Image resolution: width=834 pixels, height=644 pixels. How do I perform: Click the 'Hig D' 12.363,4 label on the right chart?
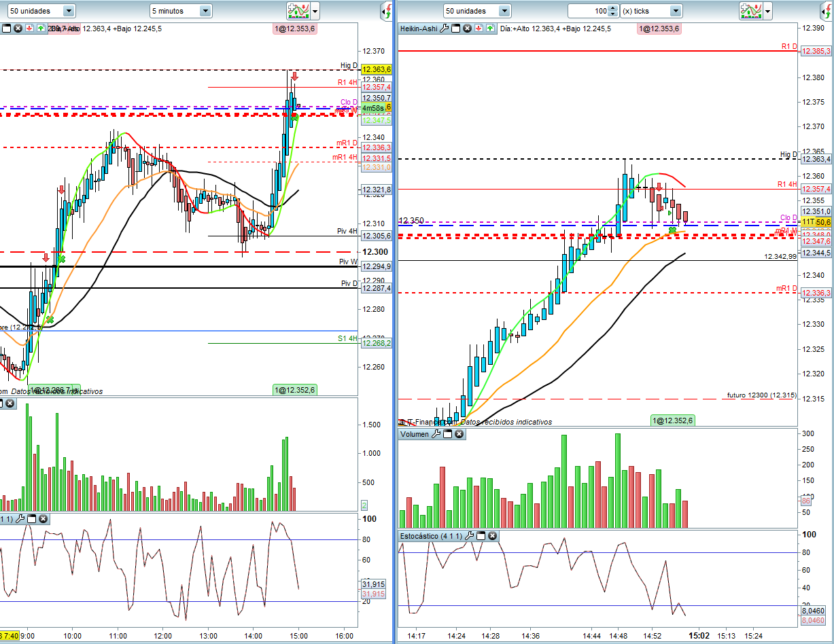tap(817, 159)
